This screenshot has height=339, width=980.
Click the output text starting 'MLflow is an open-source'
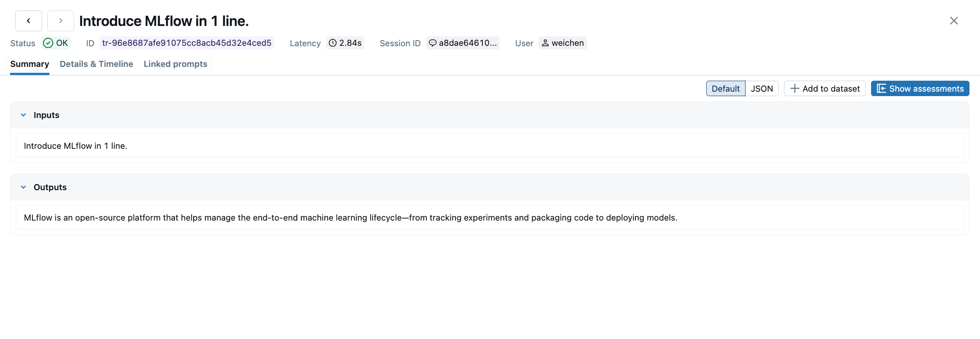click(351, 218)
